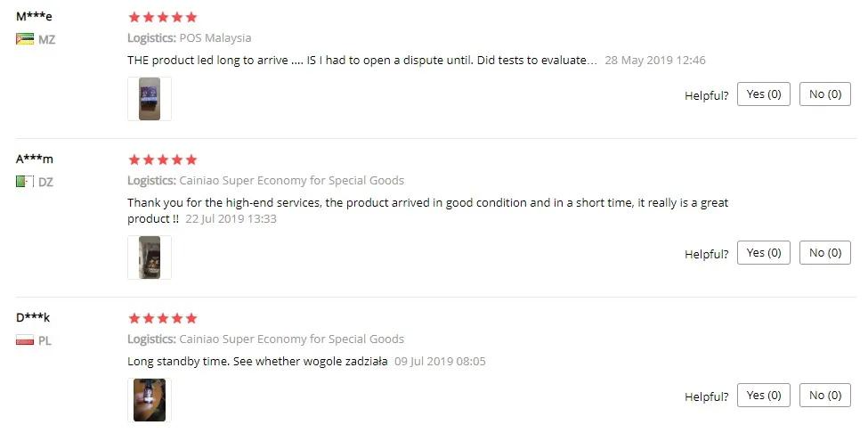Click the Algeria flag icon beside DZ
The height and width of the screenshot is (433, 868).
click(25, 182)
